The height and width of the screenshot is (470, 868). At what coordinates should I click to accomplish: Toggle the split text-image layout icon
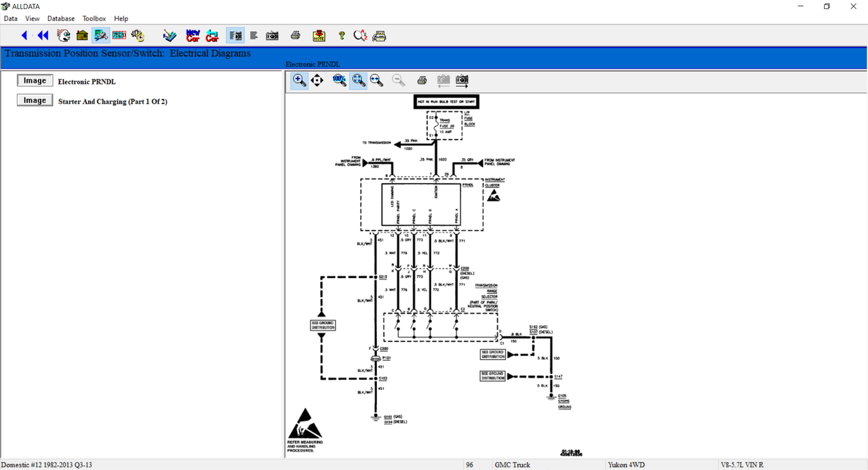(x=235, y=35)
